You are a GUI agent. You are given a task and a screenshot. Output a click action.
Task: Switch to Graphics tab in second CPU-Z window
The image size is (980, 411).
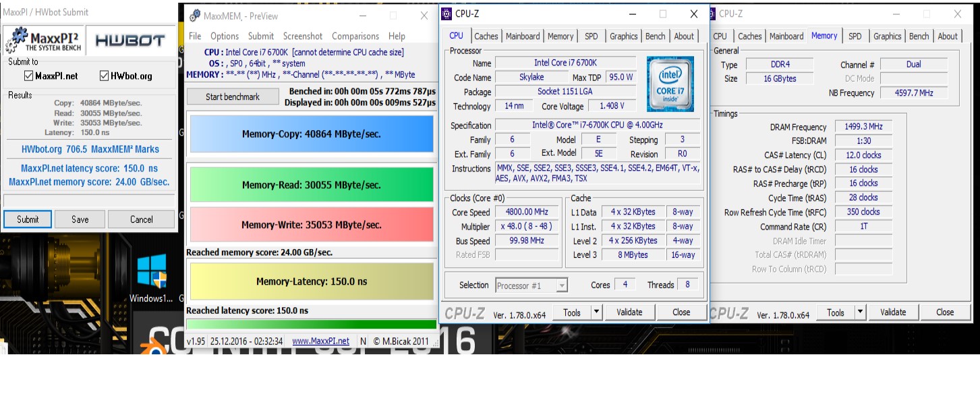pos(888,36)
